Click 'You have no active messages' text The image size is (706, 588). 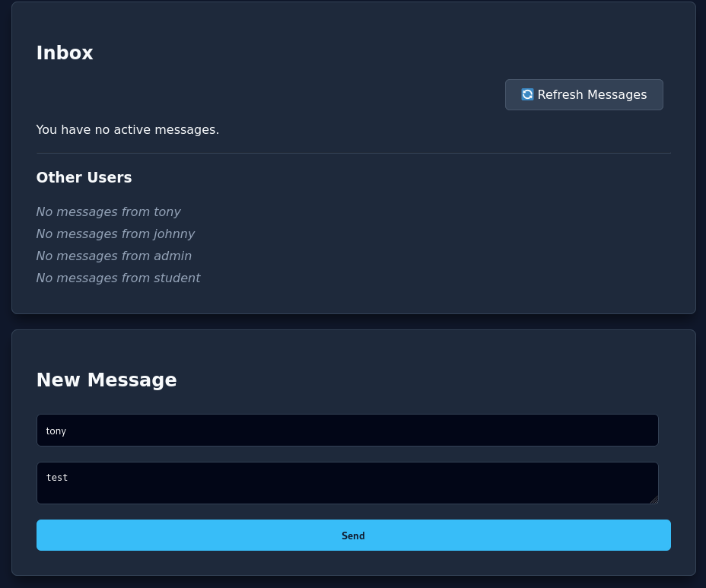pyautogui.click(x=127, y=129)
